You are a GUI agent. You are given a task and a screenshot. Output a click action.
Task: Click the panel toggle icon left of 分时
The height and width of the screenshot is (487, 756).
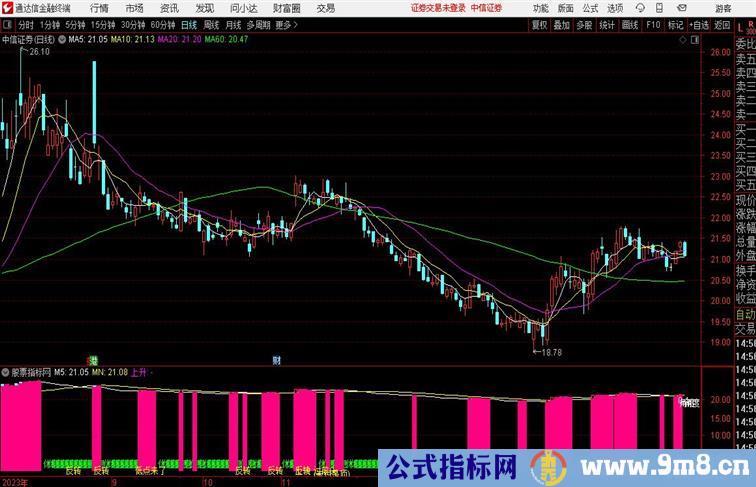[x=7, y=25]
